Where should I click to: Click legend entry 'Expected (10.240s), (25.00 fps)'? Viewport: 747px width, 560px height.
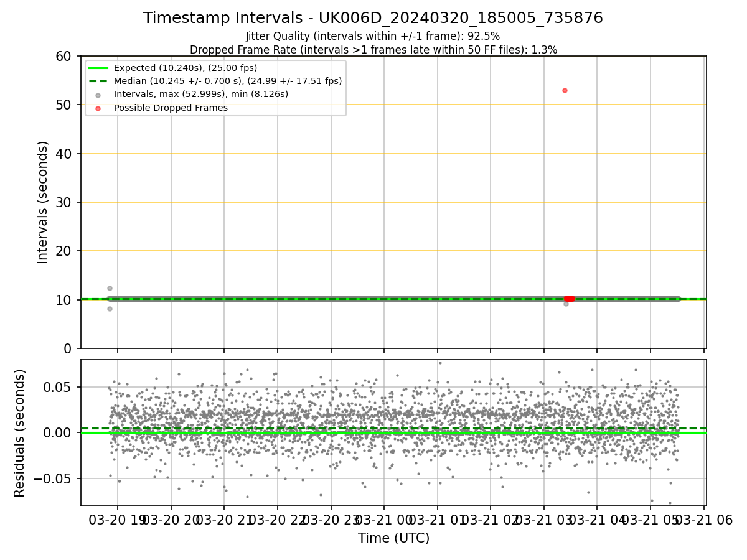(x=186, y=68)
